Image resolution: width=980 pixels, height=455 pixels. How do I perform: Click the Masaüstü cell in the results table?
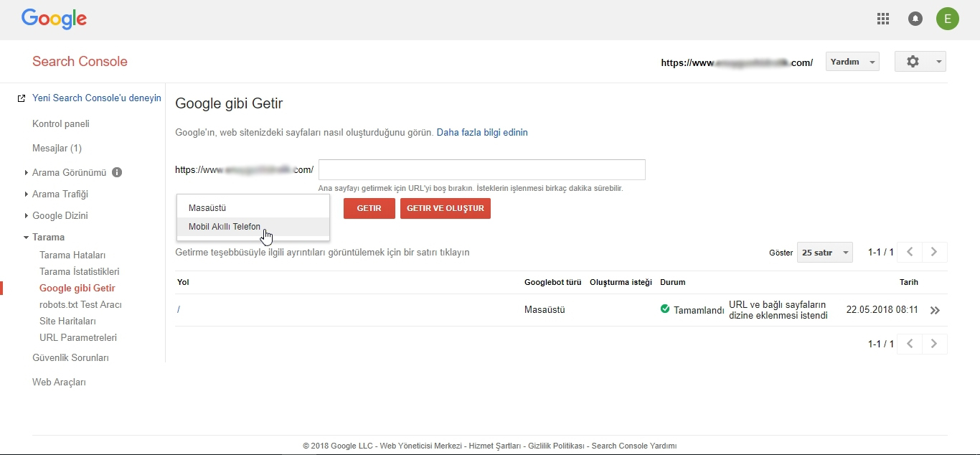(545, 310)
